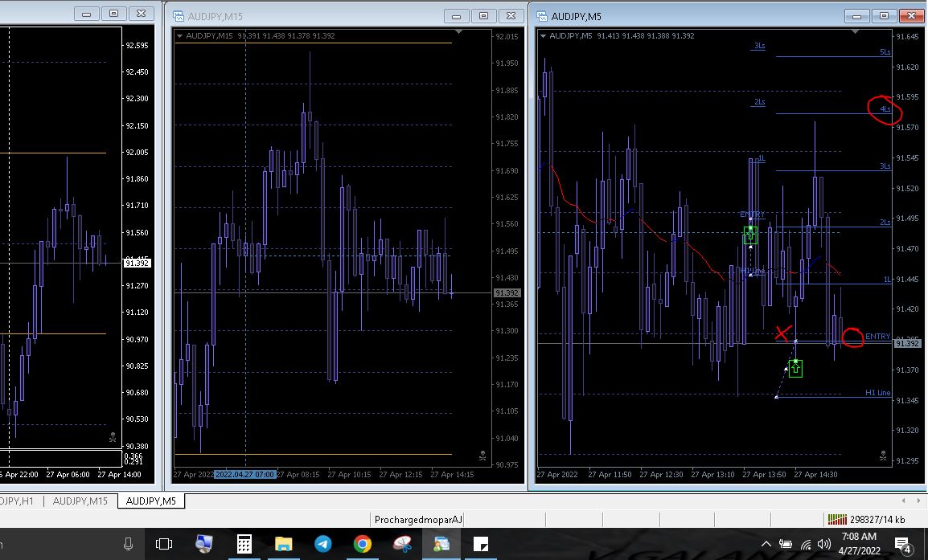This screenshot has width=928, height=560.
Task: Open Google Chrome from the taskbar
Action: click(x=362, y=544)
